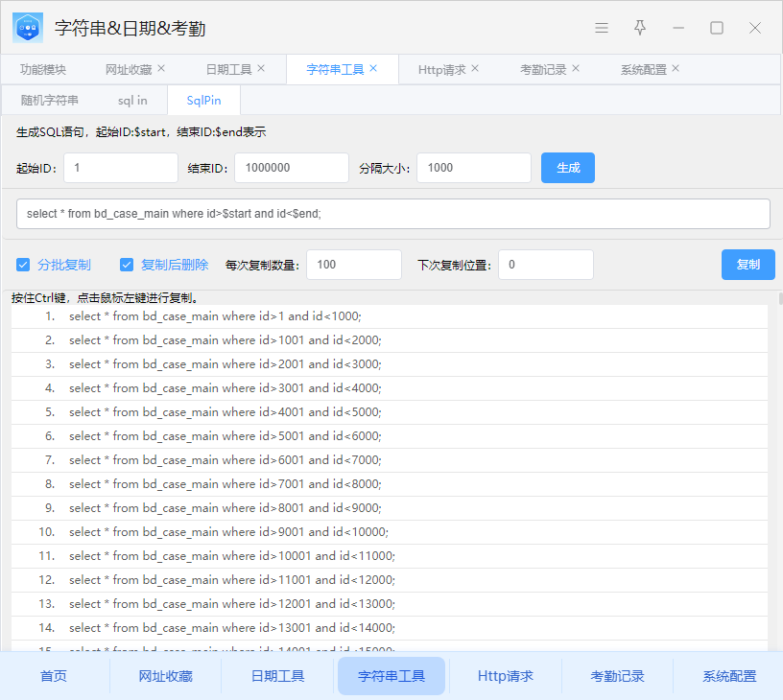Focus the 起始ID input field
Viewport: 783px width, 700px height.
pyautogui.click(x=121, y=168)
